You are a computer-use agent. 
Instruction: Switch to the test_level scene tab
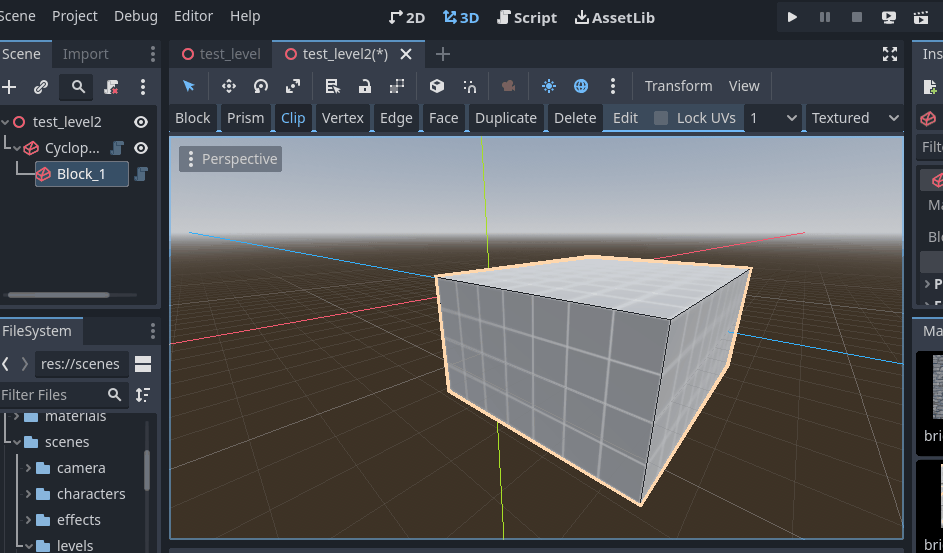[221, 54]
